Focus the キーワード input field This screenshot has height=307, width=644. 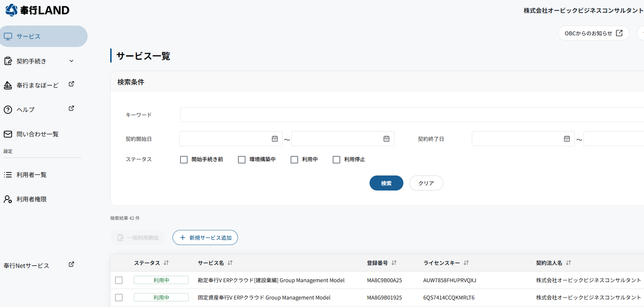pos(412,115)
